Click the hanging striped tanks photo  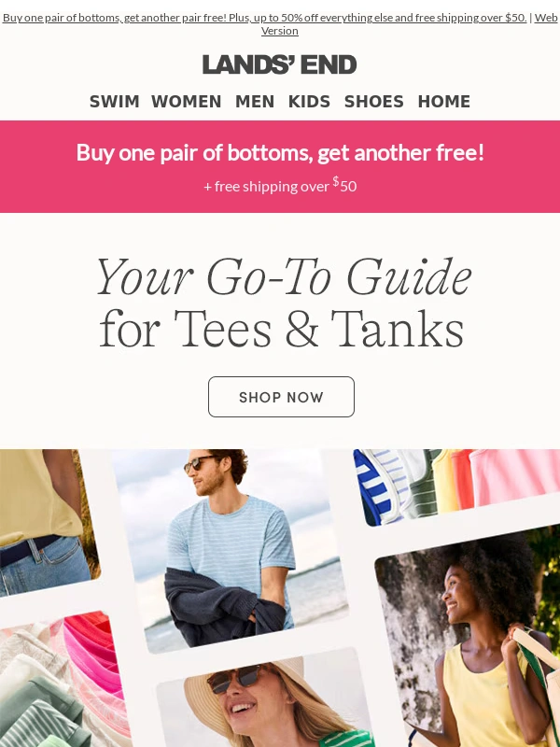457,486
